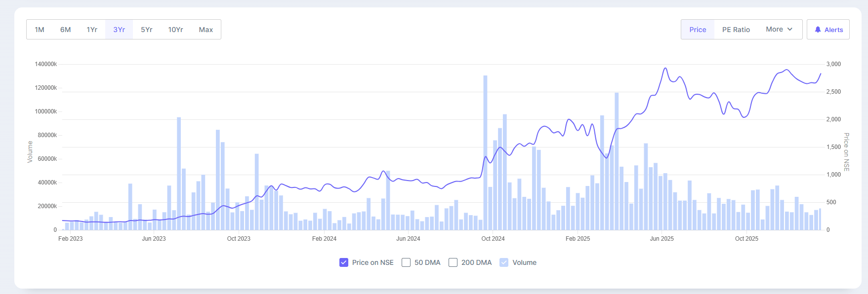Select the 6M time range
The width and height of the screenshot is (868, 294).
pos(66,30)
